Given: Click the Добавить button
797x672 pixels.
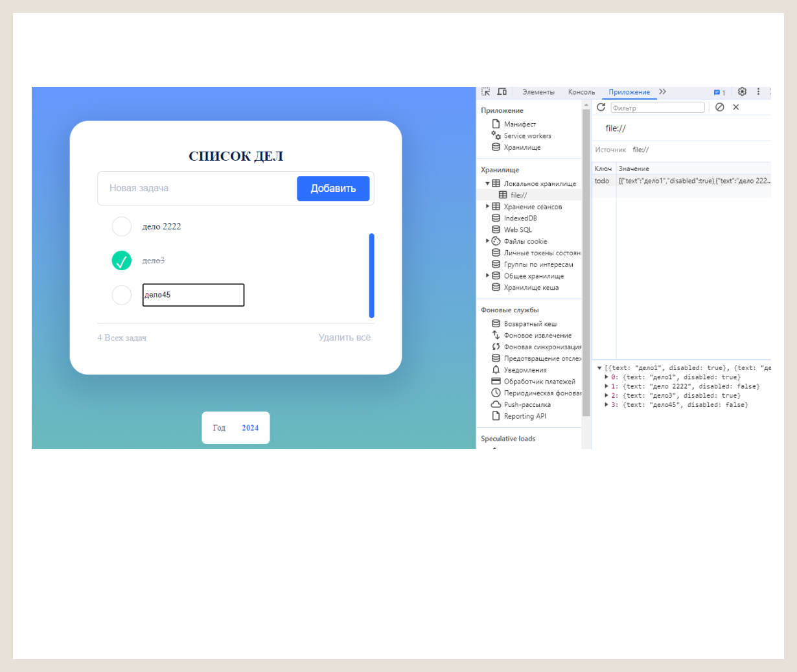Looking at the screenshot, I should tap(333, 189).
